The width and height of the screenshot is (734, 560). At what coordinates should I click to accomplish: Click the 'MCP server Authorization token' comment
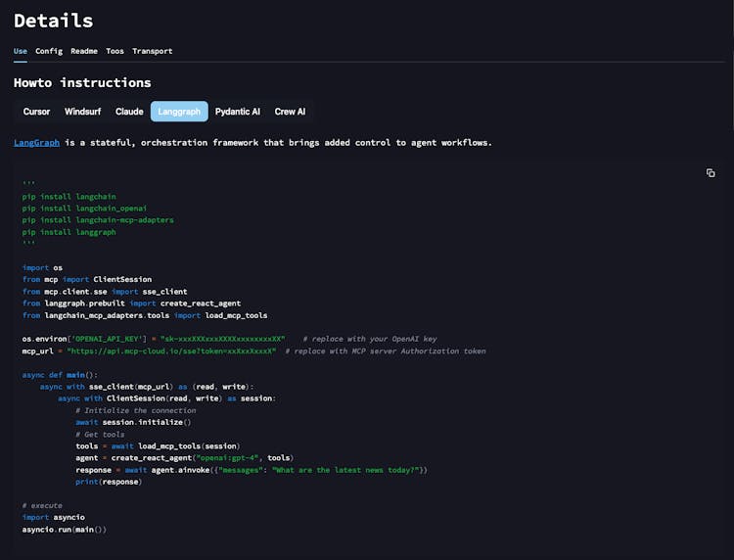tap(386, 351)
